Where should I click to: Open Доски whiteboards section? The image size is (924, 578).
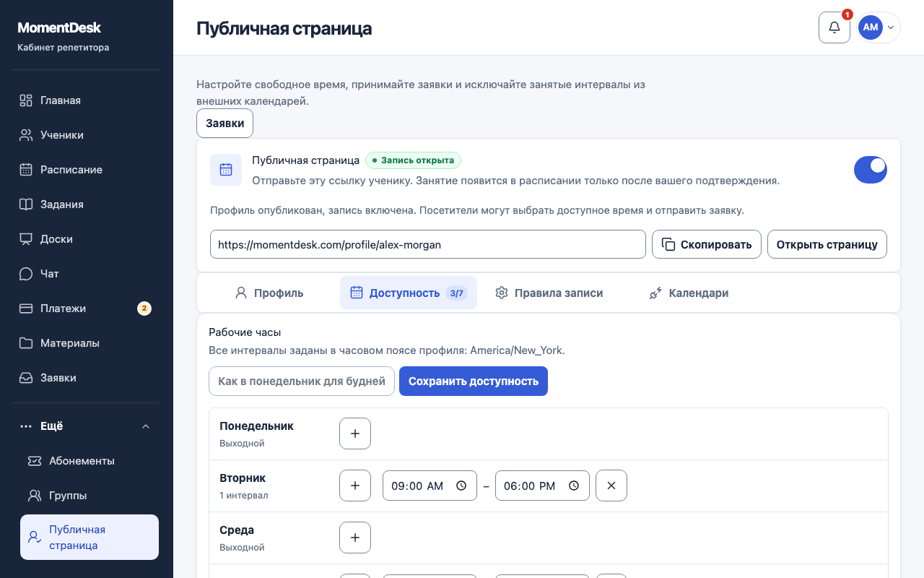pyautogui.click(x=87, y=239)
